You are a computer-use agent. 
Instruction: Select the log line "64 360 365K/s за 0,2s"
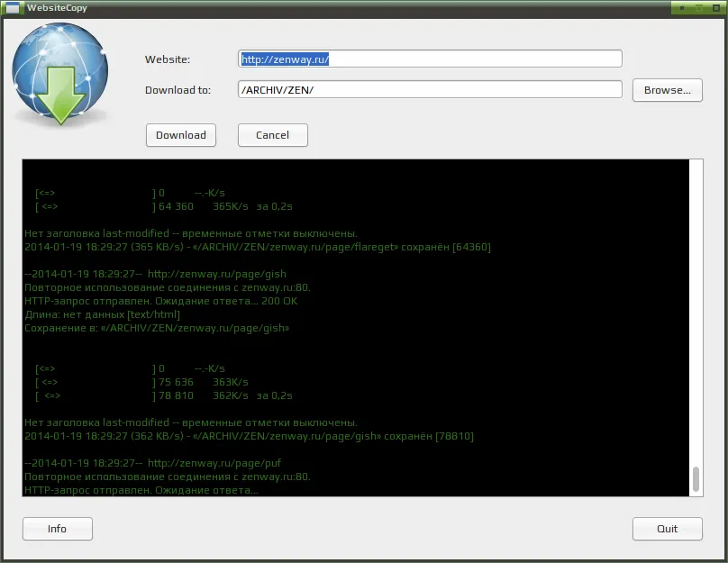coord(164,206)
